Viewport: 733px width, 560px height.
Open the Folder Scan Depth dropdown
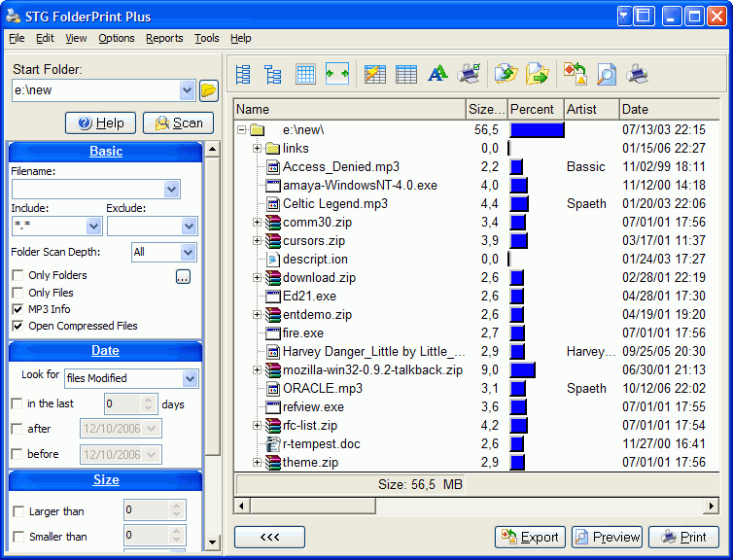click(x=188, y=253)
